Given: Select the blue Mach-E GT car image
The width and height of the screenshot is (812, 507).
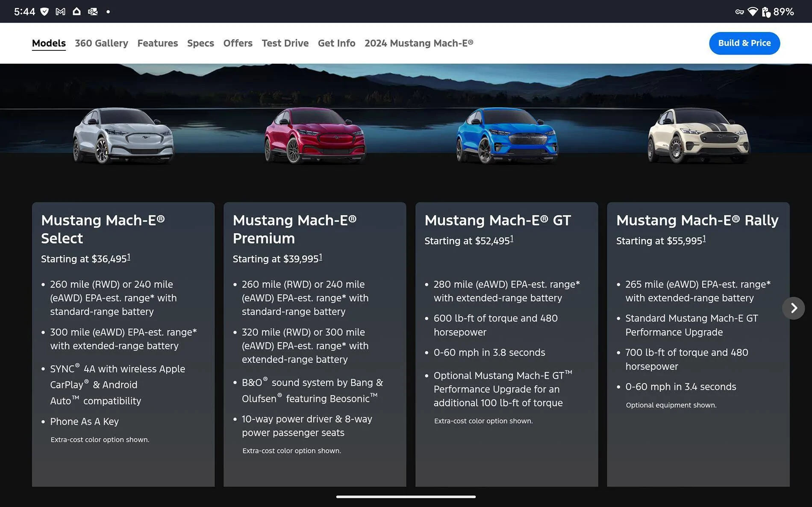Looking at the screenshot, I should tap(507, 135).
